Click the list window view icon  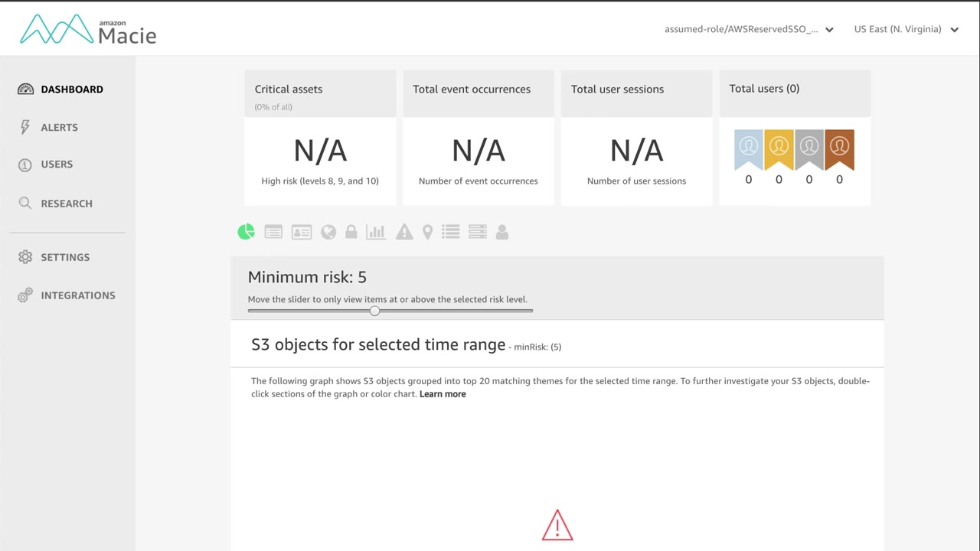click(273, 232)
